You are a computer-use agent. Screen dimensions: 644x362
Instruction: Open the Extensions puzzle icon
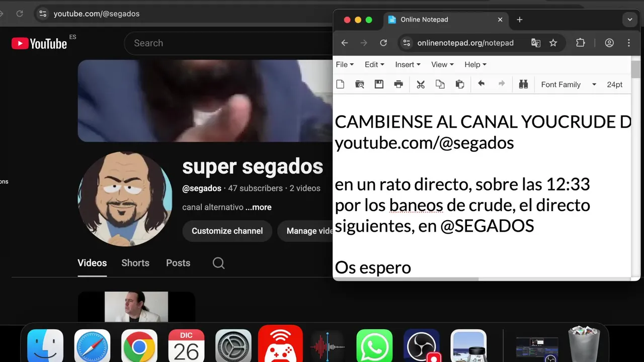pos(581,43)
